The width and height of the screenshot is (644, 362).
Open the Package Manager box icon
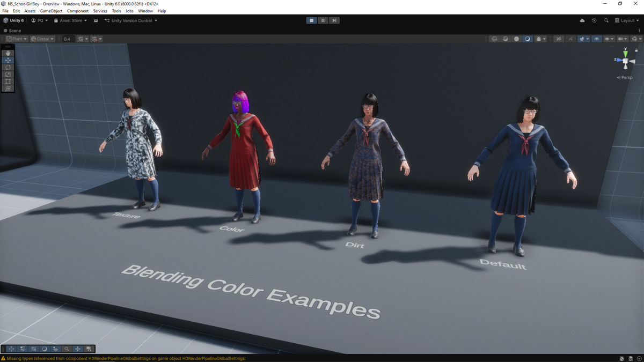click(x=96, y=20)
